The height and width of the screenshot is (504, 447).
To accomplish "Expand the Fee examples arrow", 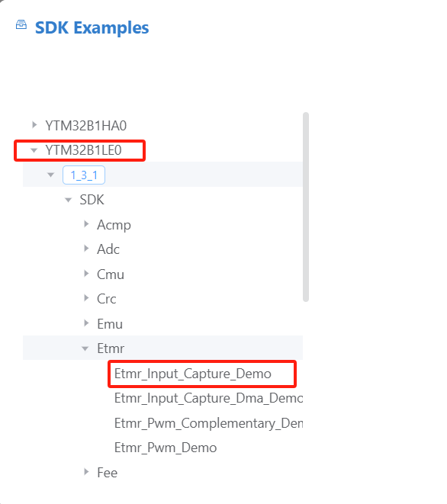I will tap(86, 472).
